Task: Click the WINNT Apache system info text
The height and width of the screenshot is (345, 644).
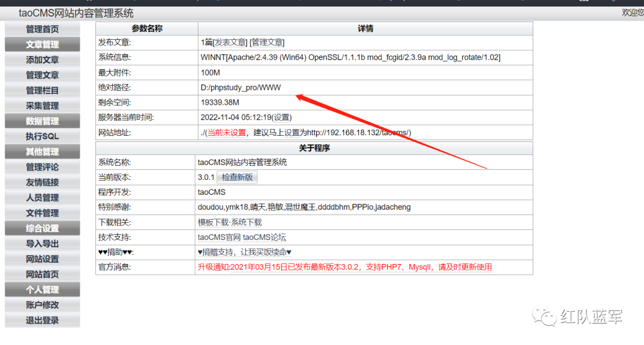Action: click(351, 57)
